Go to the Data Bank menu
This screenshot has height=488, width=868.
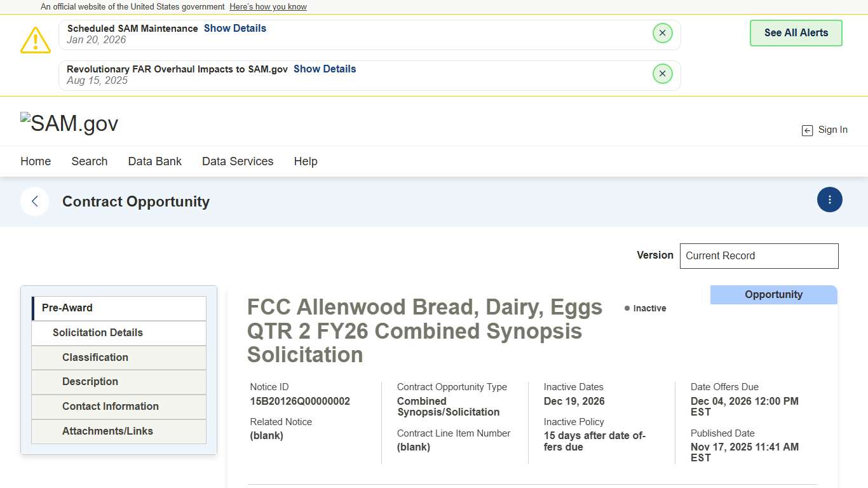(154, 161)
